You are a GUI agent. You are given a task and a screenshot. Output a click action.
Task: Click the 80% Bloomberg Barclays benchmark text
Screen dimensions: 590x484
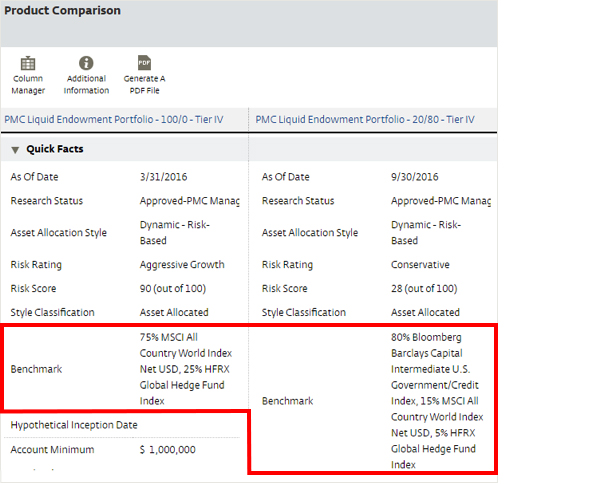(437, 401)
